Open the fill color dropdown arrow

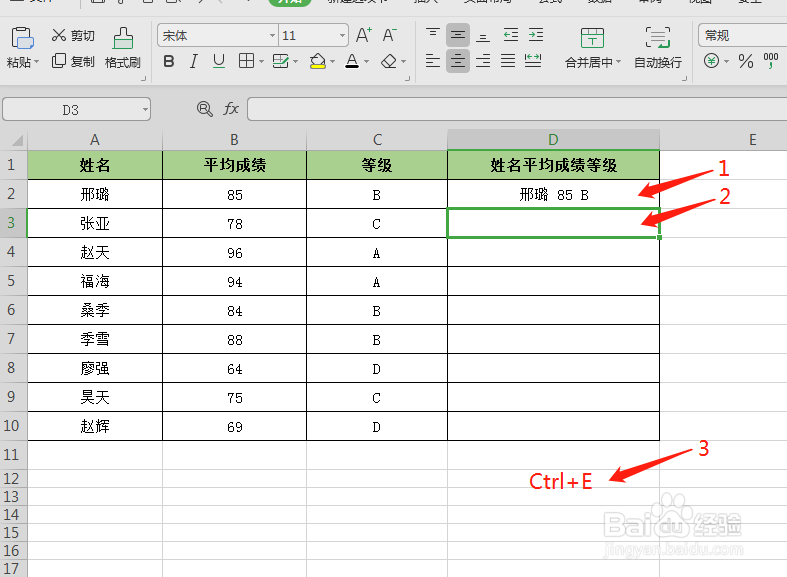[332, 62]
